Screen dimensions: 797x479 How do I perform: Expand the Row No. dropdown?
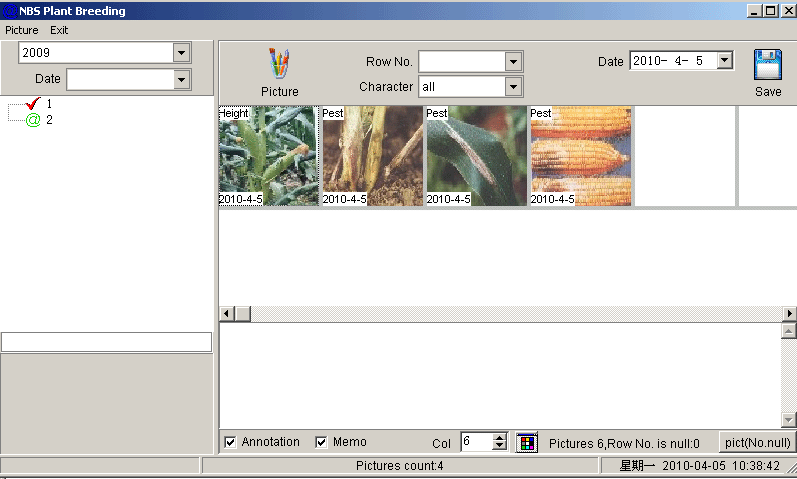(x=513, y=62)
